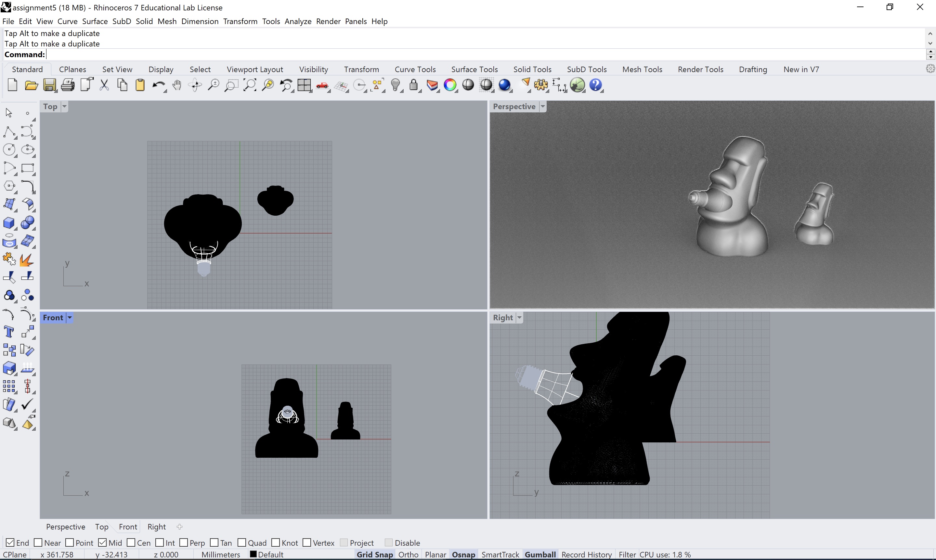
Task: Click the blue sphere Render icon
Action: [504, 85]
